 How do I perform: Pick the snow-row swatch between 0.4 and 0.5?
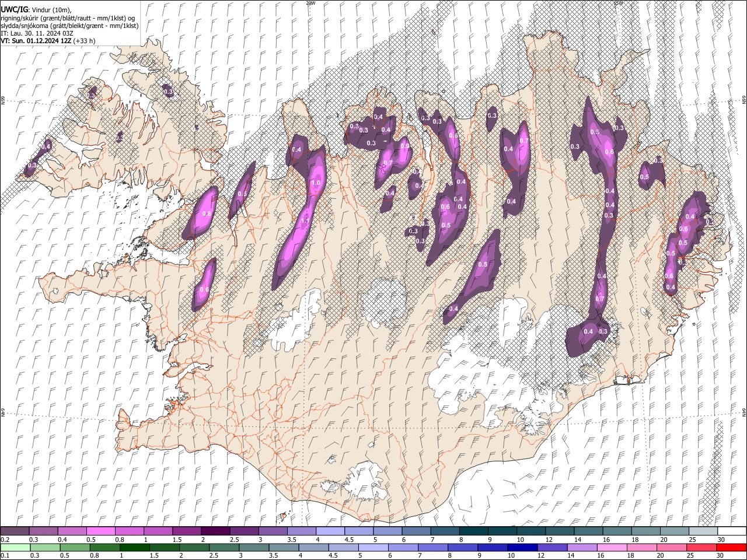72,531
